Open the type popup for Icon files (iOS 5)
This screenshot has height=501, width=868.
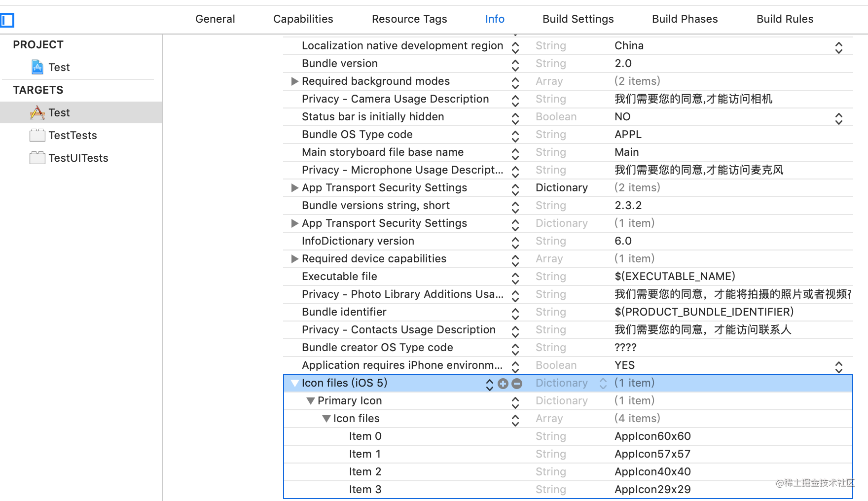coord(603,384)
